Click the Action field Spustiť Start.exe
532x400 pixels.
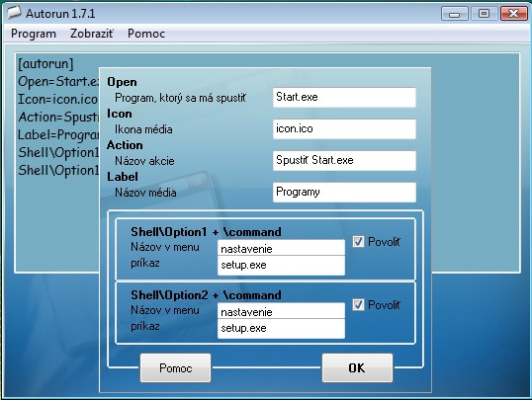(344, 160)
